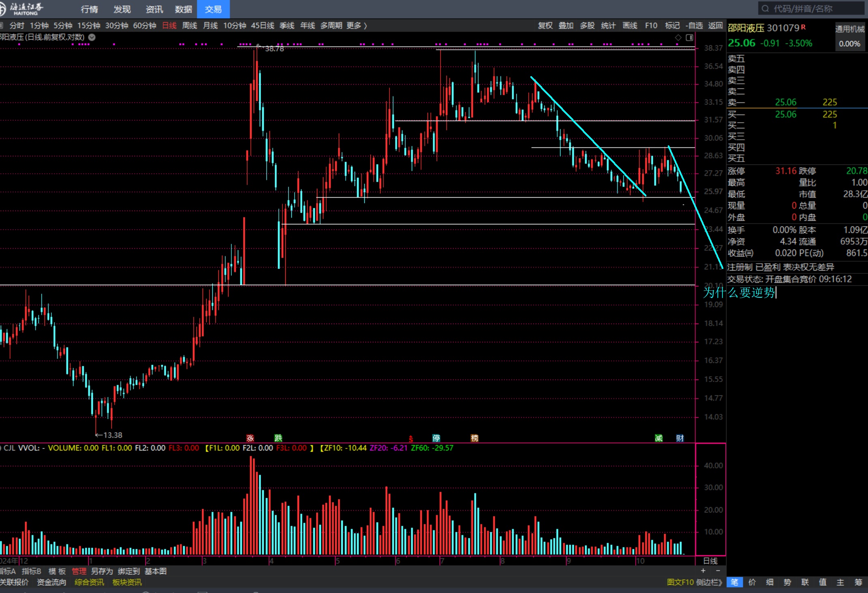Expand chart title dropdown arrow

[92, 37]
